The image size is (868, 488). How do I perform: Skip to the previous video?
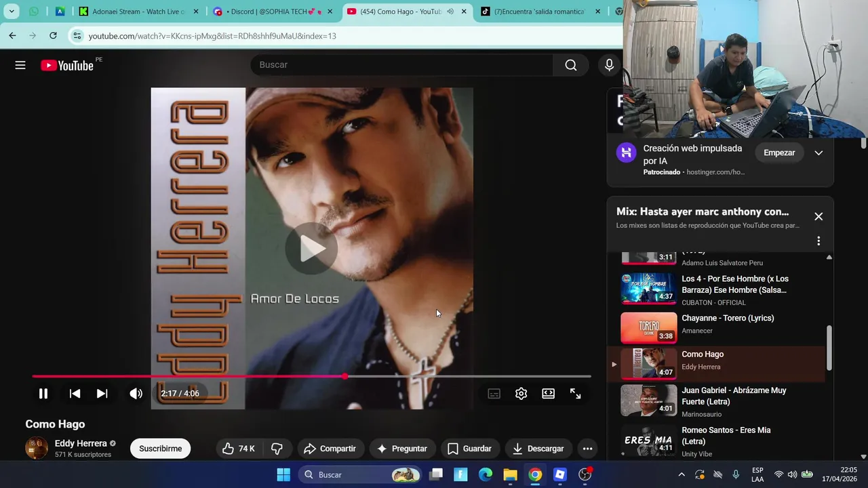coord(75,394)
